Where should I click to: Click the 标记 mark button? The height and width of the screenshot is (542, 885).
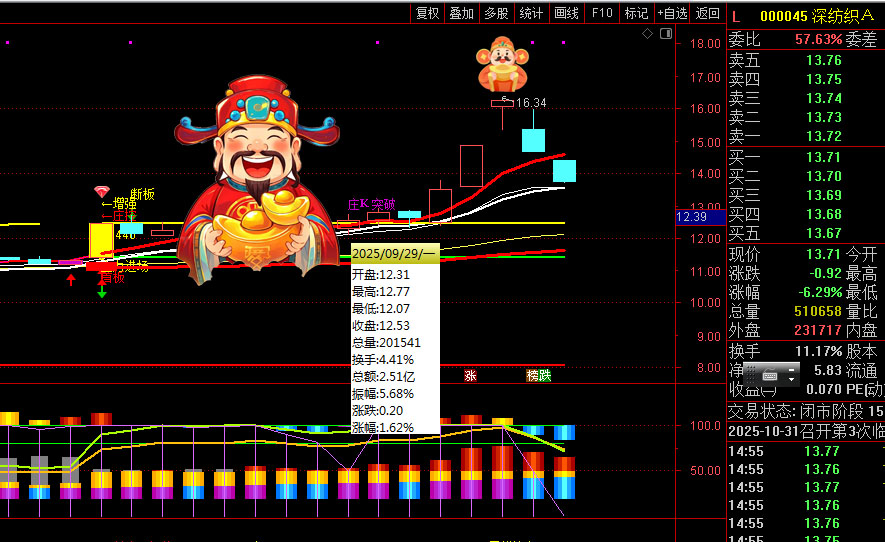[x=636, y=13]
